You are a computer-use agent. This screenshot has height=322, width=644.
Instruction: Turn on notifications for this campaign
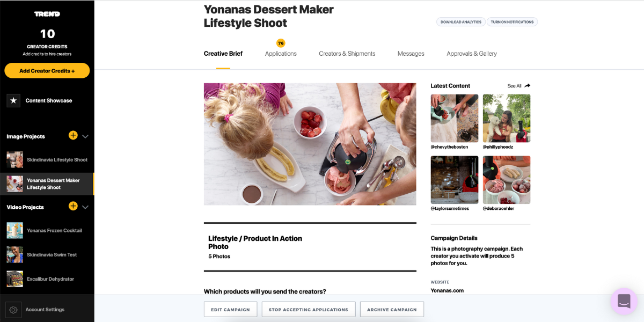click(512, 22)
